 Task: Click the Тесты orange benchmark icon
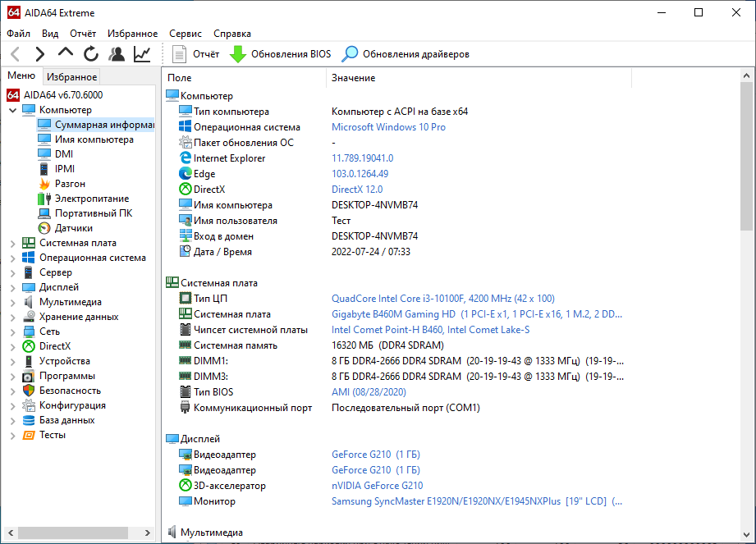29,435
